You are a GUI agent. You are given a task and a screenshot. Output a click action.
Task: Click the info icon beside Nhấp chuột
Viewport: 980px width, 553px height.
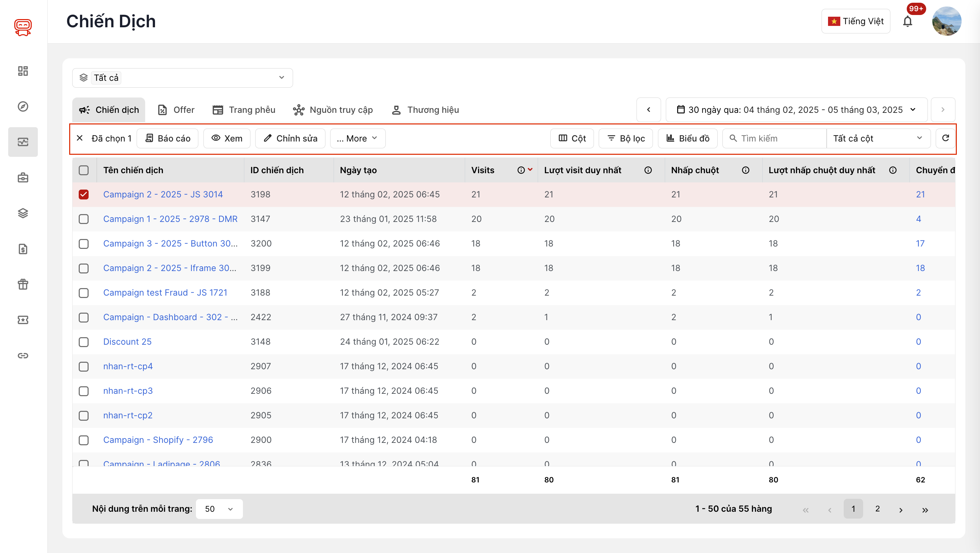(x=746, y=170)
